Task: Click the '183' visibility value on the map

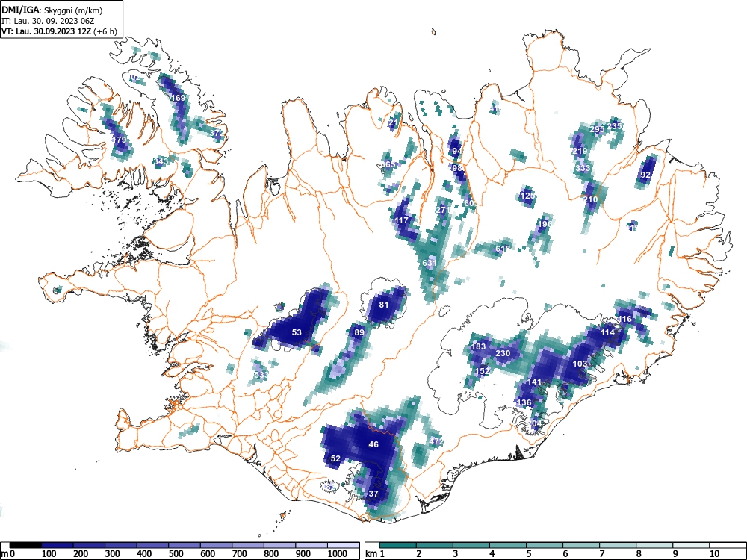Action: pos(478,346)
